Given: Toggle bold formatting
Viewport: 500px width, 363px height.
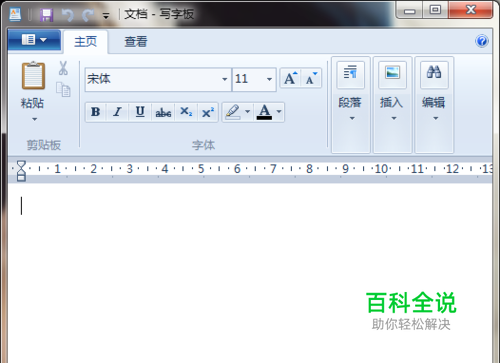Looking at the screenshot, I should (x=96, y=112).
